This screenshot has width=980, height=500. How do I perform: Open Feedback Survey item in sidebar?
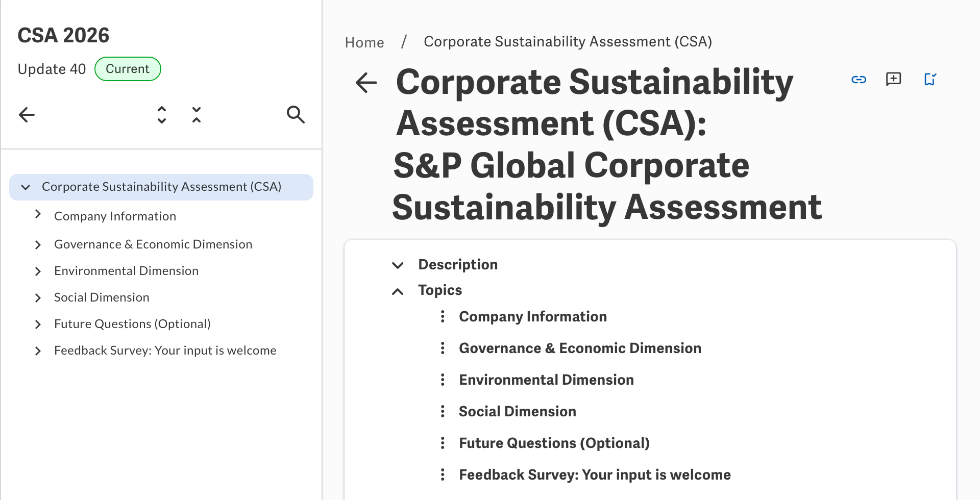click(x=165, y=351)
